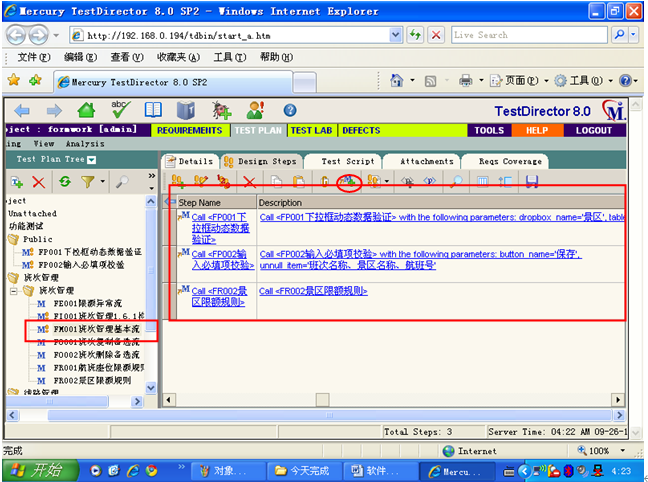
Task: Open the IE 收藏夹 Favorites menu
Action: tap(178, 57)
